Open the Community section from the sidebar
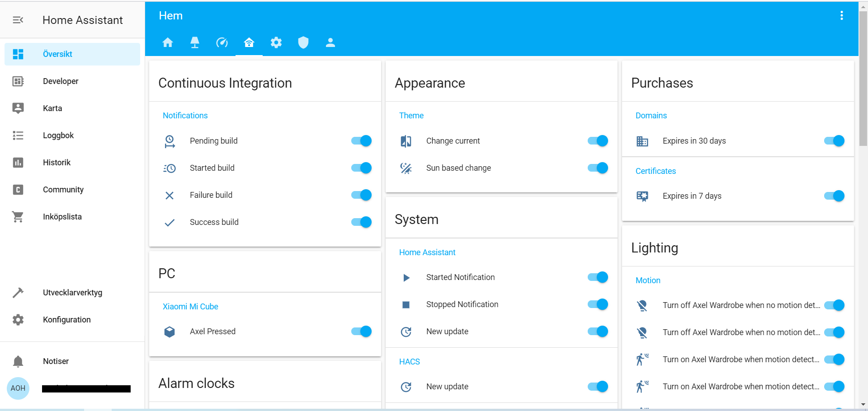The image size is (868, 411). (18, 189)
